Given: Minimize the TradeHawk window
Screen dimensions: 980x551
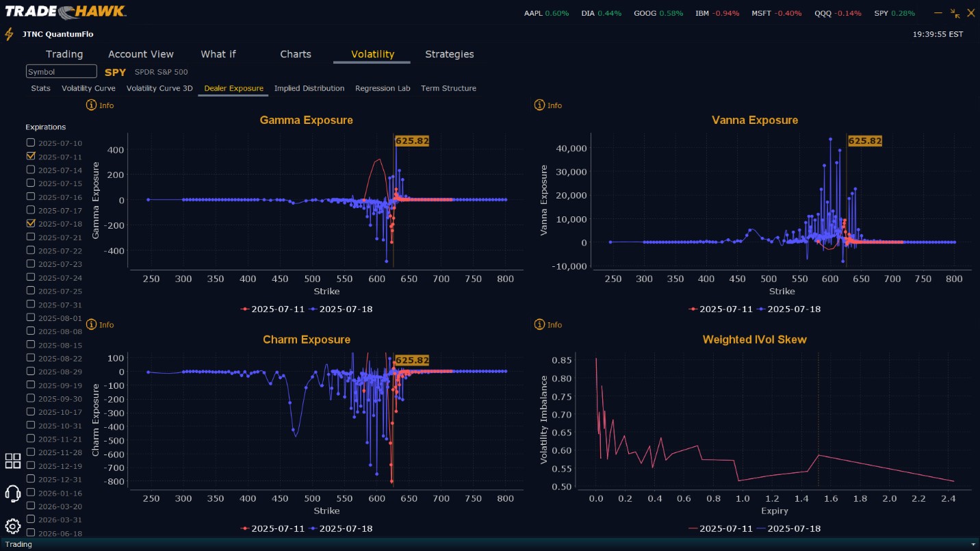Looking at the screenshot, I should click(938, 12).
